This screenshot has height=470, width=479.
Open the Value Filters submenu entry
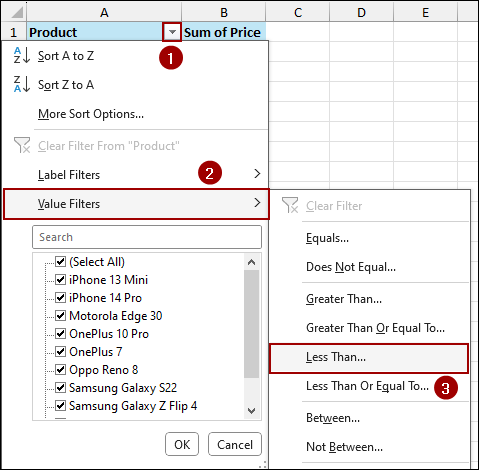(136, 204)
